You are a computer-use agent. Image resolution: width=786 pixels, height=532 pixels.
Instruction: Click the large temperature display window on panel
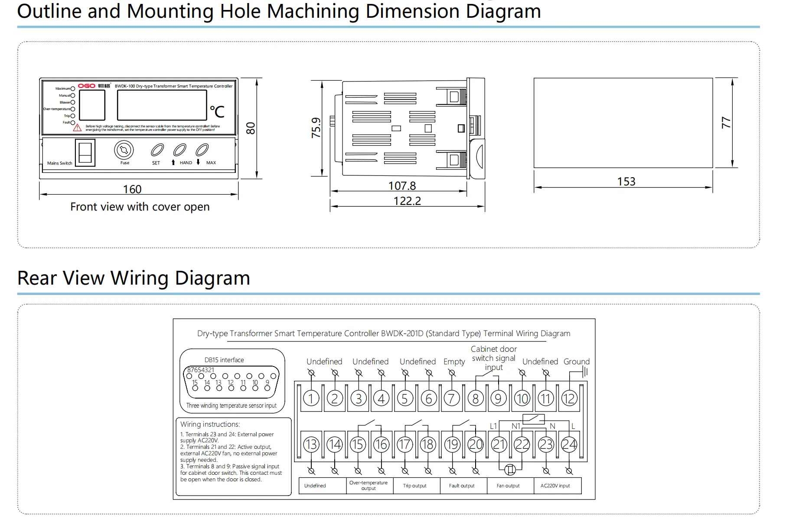point(162,106)
